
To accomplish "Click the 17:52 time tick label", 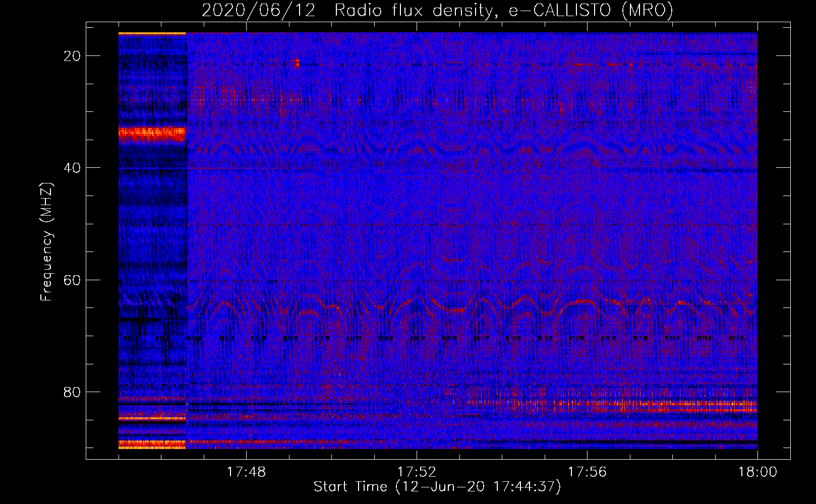I will [417, 472].
